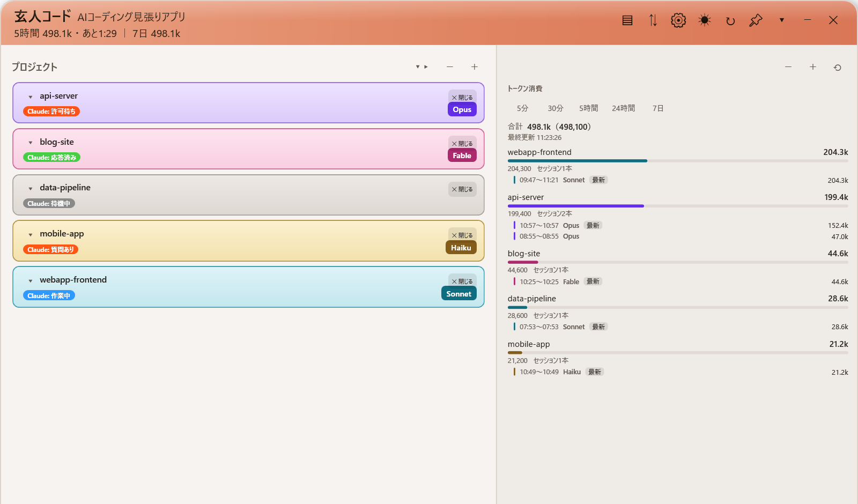Open the header dropdown triangle menu
This screenshot has height=504, width=858.
(782, 20)
